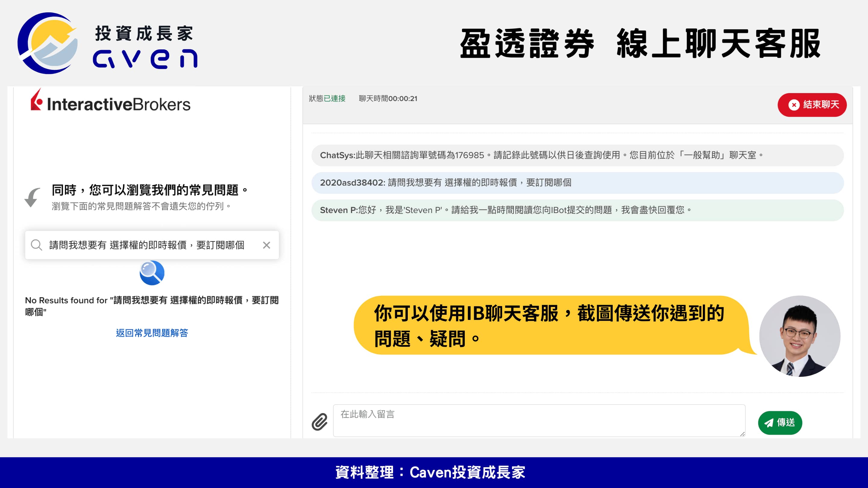The image size is (868, 488).
Task: Select the 2020asd38402 user message bubble
Action: click(x=577, y=183)
